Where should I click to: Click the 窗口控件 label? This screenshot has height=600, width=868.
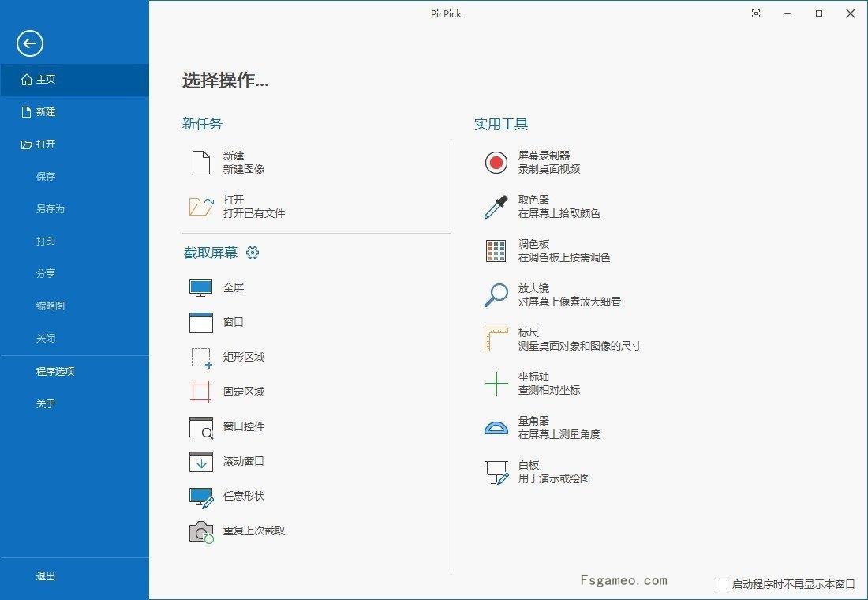[244, 426]
